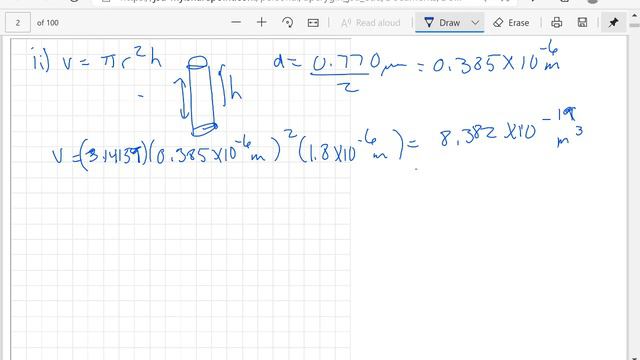This screenshot has height=360, width=640.
Task: Zoom in with the plus icon
Action: [262, 22]
